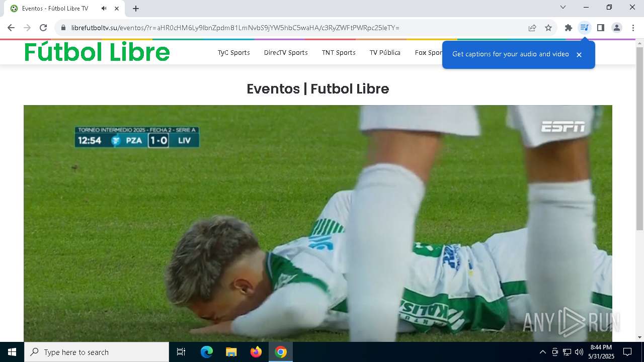Image resolution: width=644 pixels, height=362 pixels.
Task: Launch Firefox from taskbar
Action: [256, 352]
